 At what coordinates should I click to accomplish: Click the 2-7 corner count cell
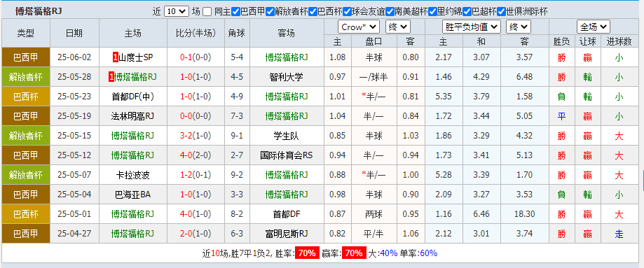237,155
